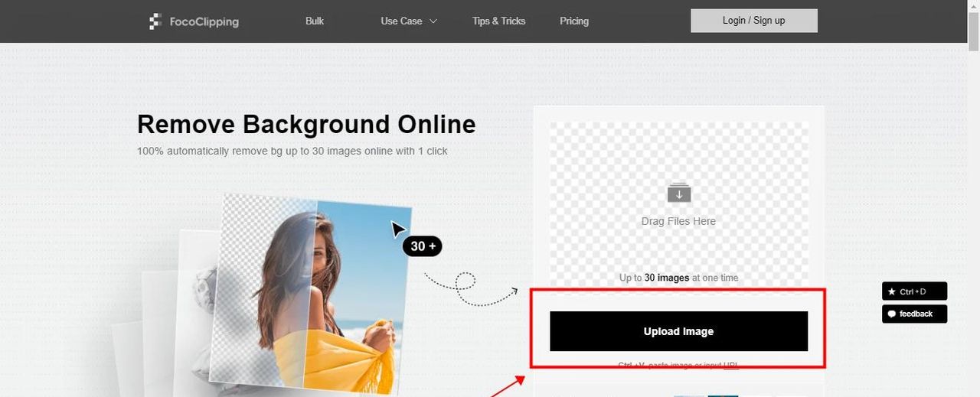Go to Tips & Tricks
Image resolution: width=980 pixels, height=397 pixels.
coord(499,21)
